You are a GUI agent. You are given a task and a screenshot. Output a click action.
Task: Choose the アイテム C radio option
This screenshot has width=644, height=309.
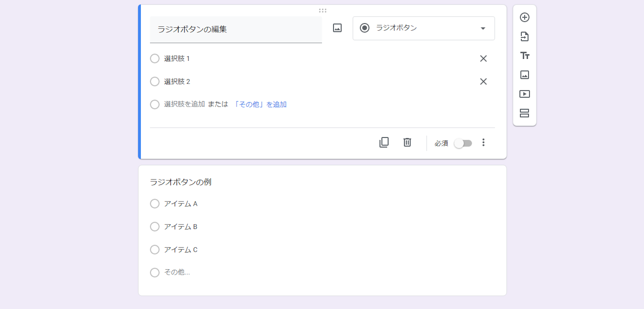pos(155,250)
